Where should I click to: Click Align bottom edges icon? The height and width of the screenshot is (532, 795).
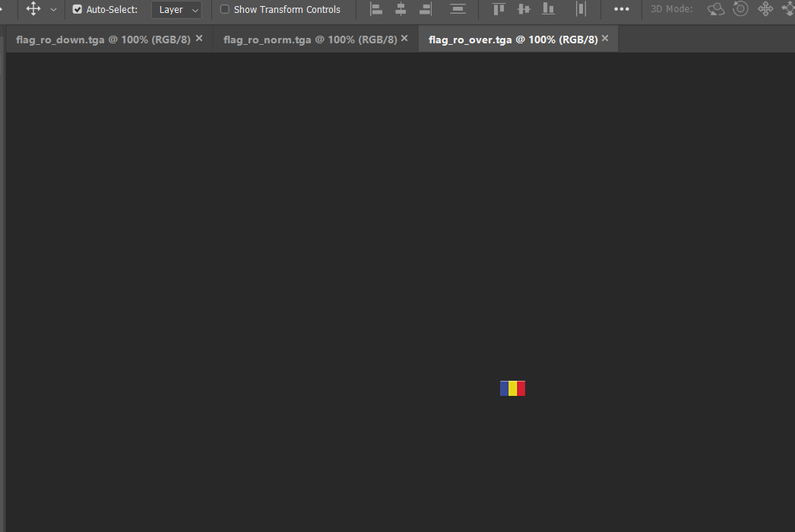click(x=548, y=9)
